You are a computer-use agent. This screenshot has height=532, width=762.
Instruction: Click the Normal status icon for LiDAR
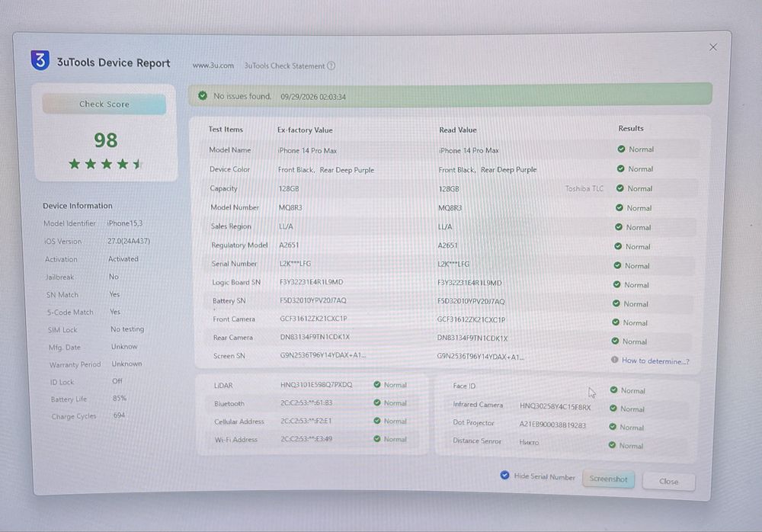tap(376, 385)
